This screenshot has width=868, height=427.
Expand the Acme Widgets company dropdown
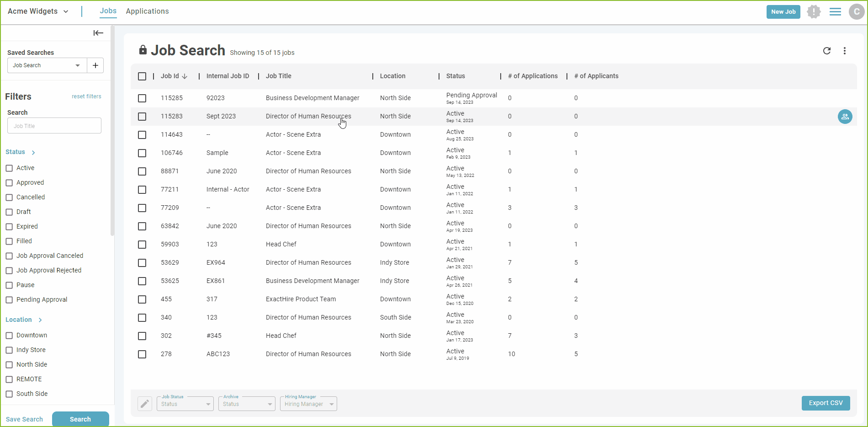(x=38, y=11)
